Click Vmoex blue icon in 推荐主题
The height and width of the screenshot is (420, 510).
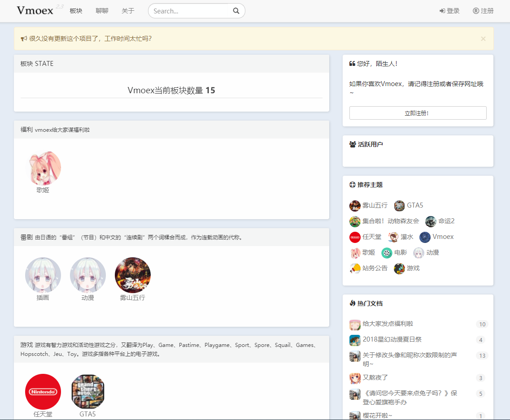425,237
